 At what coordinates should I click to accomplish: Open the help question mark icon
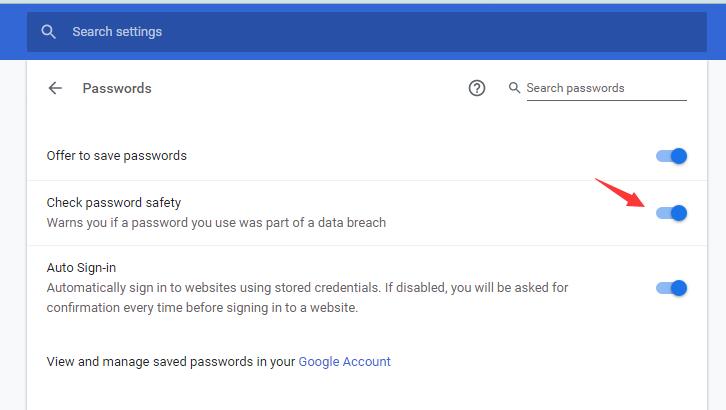coord(476,88)
